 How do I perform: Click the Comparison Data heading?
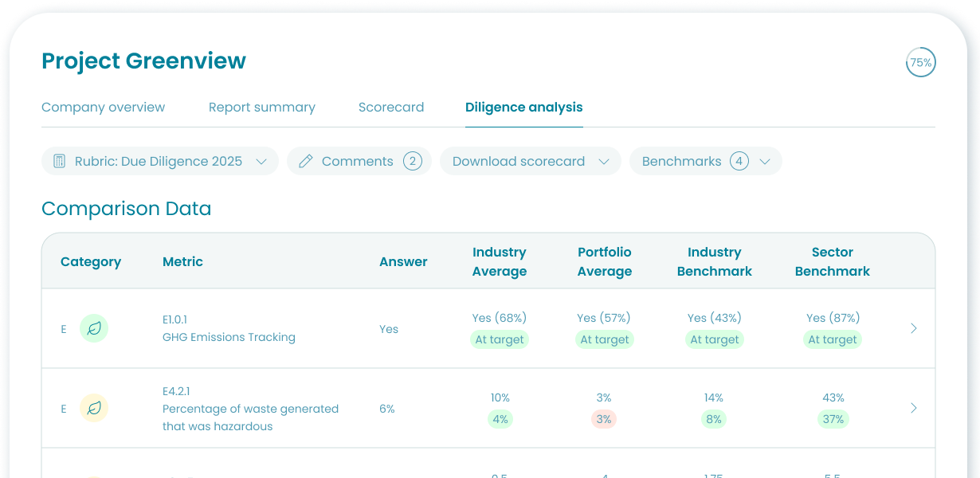pyautogui.click(x=126, y=209)
